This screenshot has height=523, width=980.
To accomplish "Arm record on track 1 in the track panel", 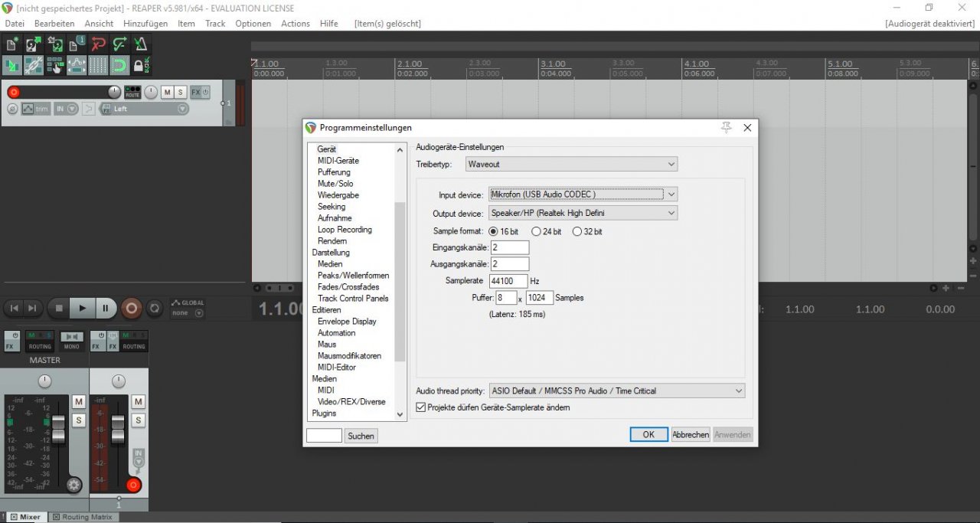I will click(13, 92).
